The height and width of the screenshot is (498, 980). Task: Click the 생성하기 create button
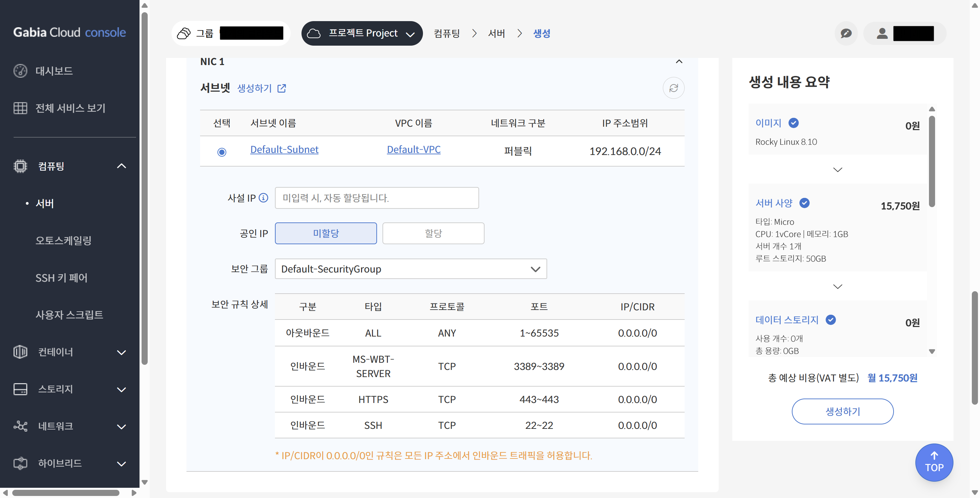point(842,411)
